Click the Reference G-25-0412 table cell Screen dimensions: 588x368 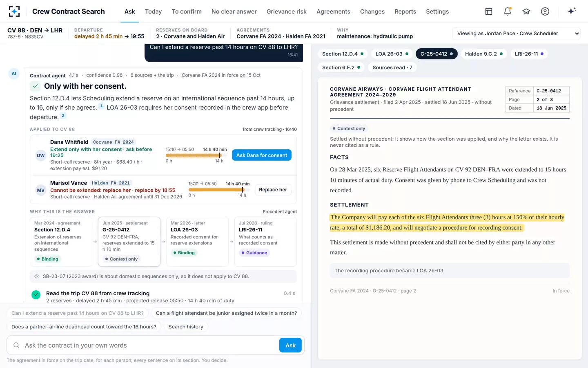(x=551, y=91)
